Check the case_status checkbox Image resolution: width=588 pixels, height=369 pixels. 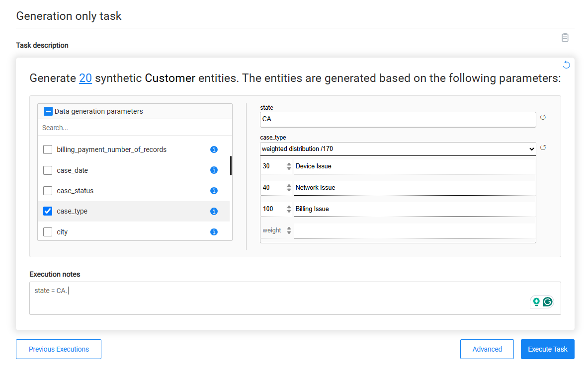[48, 191]
